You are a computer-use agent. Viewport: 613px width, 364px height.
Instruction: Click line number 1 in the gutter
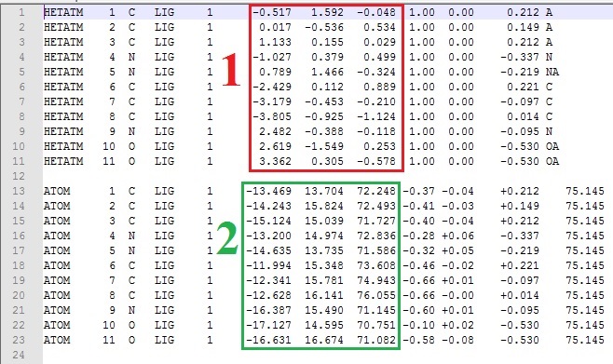(21, 12)
